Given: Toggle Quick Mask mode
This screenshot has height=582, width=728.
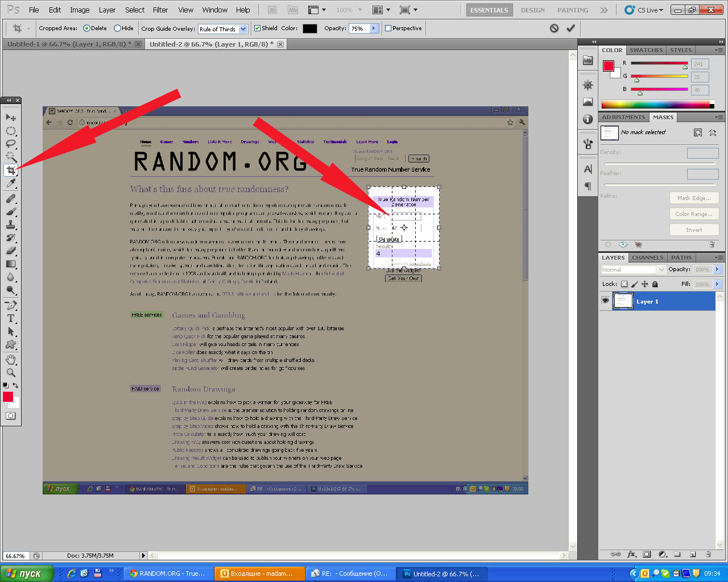Looking at the screenshot, I should pos(11,416).
